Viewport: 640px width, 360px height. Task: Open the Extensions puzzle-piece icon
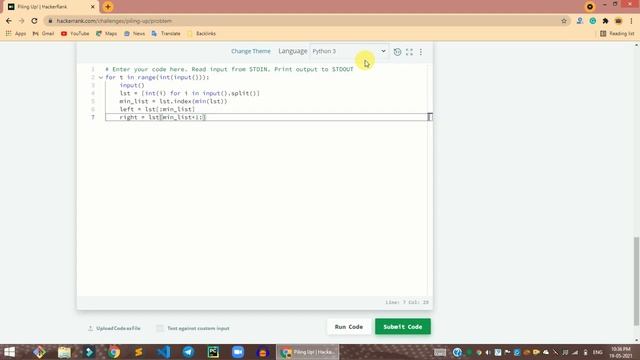[605, 21]
